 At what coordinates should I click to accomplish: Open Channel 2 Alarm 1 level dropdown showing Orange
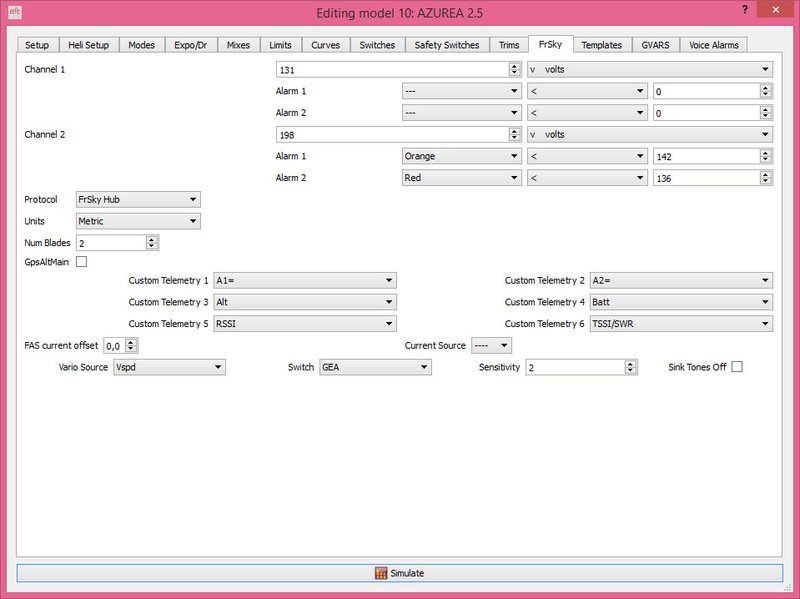pyautogui.click(x=462, y=156)
